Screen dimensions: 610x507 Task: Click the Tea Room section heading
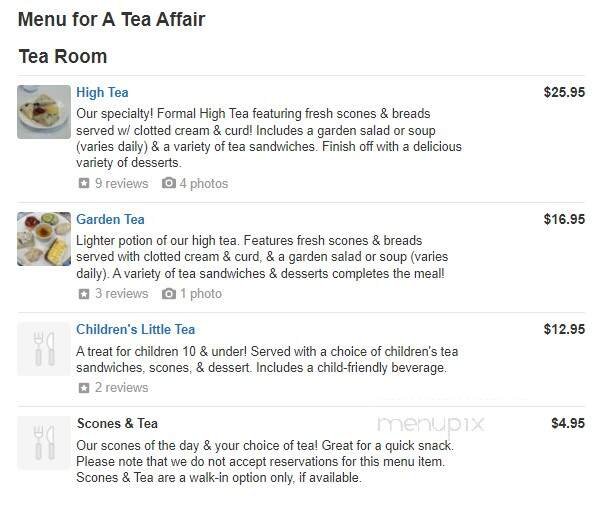[62, 56]
